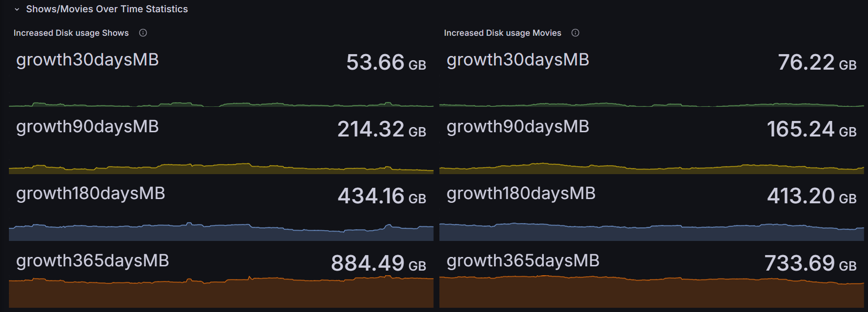
Task: Select growth365daysMB label in Shows panel
Action: click(93, 261)
